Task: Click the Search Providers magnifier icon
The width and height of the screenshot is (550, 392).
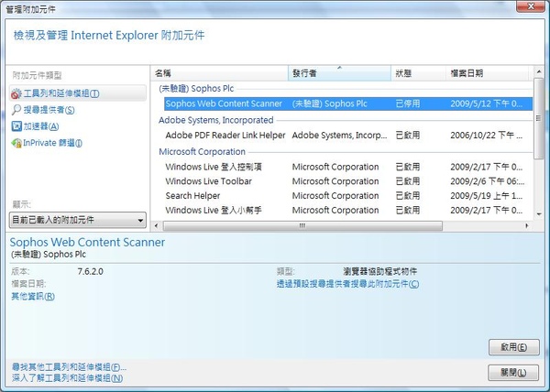Action: click(16, 110)
